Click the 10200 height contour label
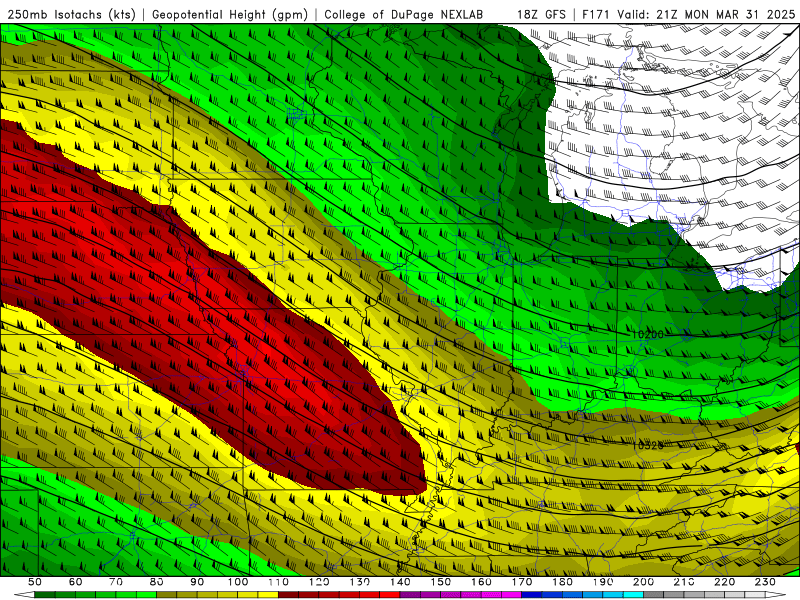 [648, 334]
